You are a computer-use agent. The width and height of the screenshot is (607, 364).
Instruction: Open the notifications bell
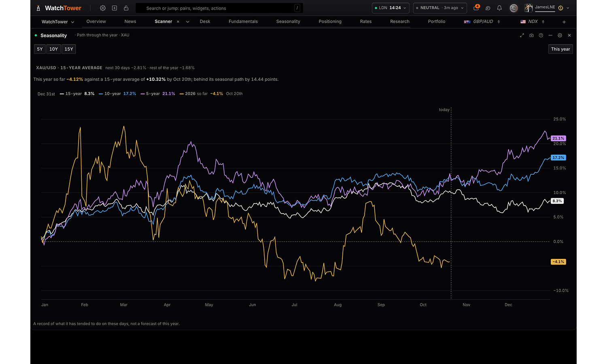point(499,8)
